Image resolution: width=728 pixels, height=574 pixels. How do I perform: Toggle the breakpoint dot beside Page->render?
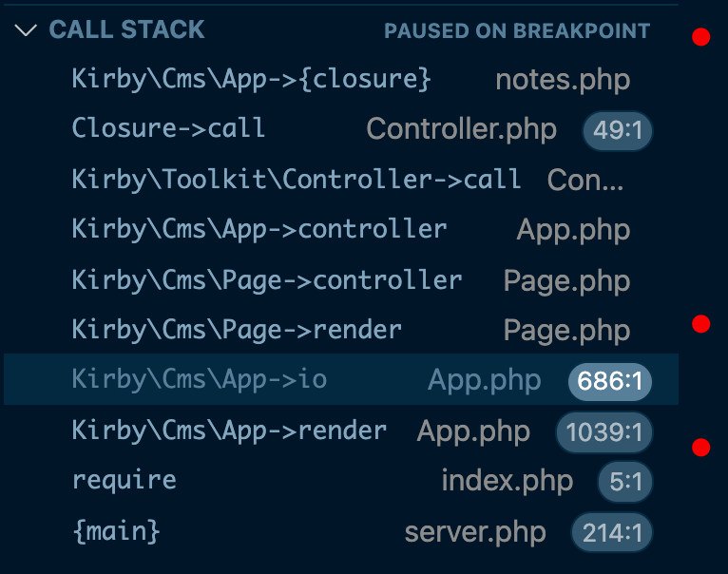[x=701, y=324]
